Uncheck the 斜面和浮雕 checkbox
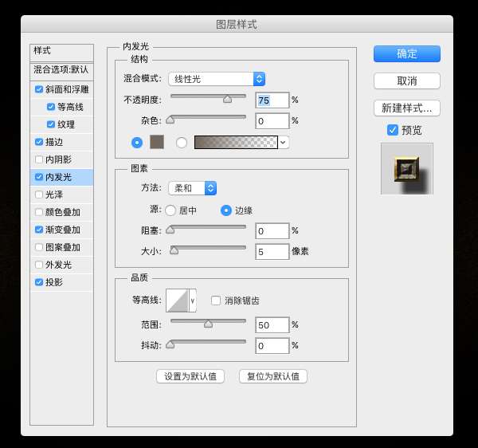This screenshot has width=478, height=448. click(39, 89)
